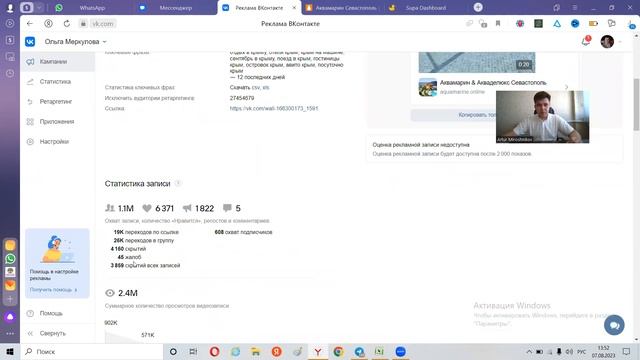
Task: Show hidden system tray icons
Action: [x=529, y=351]
